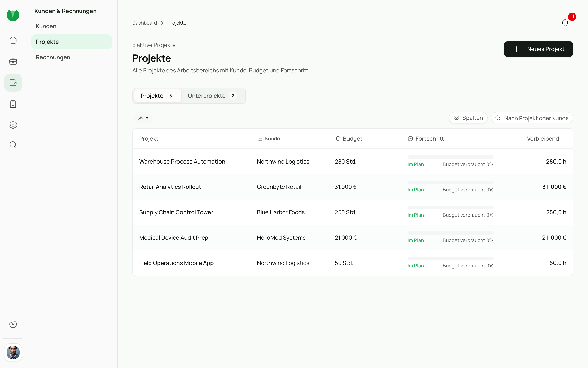The height and width of the screenshot is (368, 588).
Task: Open Supply Chain Control Tower project
Action: 176,212
